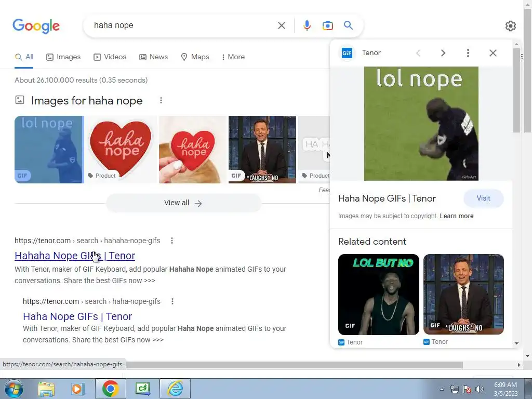Click the page horizontal scrollbar
This screenshot has height=399, width=532.
(294, 365)
